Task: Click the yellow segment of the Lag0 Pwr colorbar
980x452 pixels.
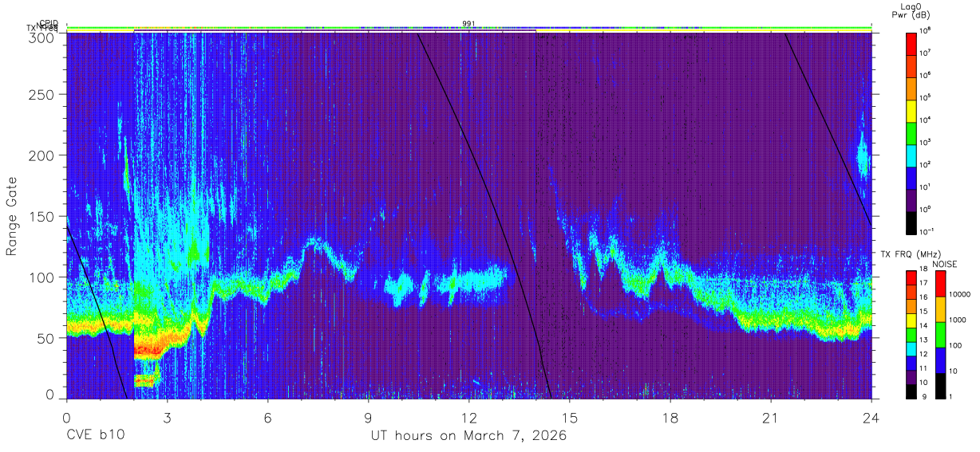Action: [x=911, y=111]
